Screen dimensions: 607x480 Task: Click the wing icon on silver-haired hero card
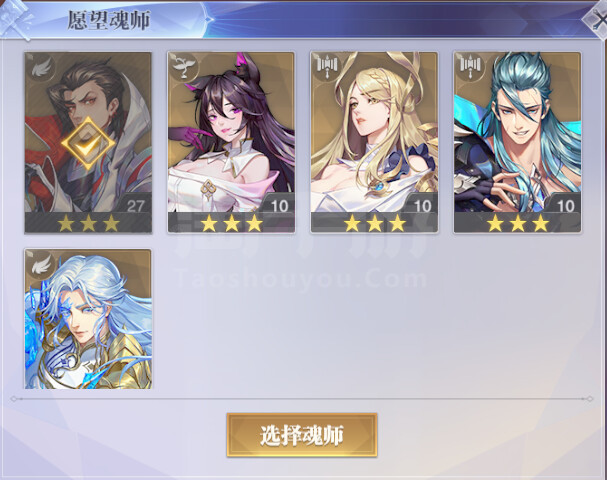click(41, 265)
